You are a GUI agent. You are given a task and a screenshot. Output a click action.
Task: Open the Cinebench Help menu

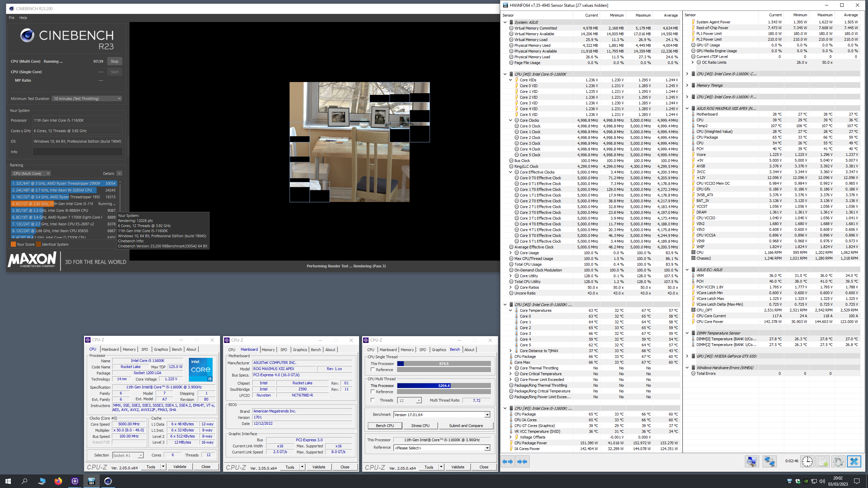[x=23, y=18]
